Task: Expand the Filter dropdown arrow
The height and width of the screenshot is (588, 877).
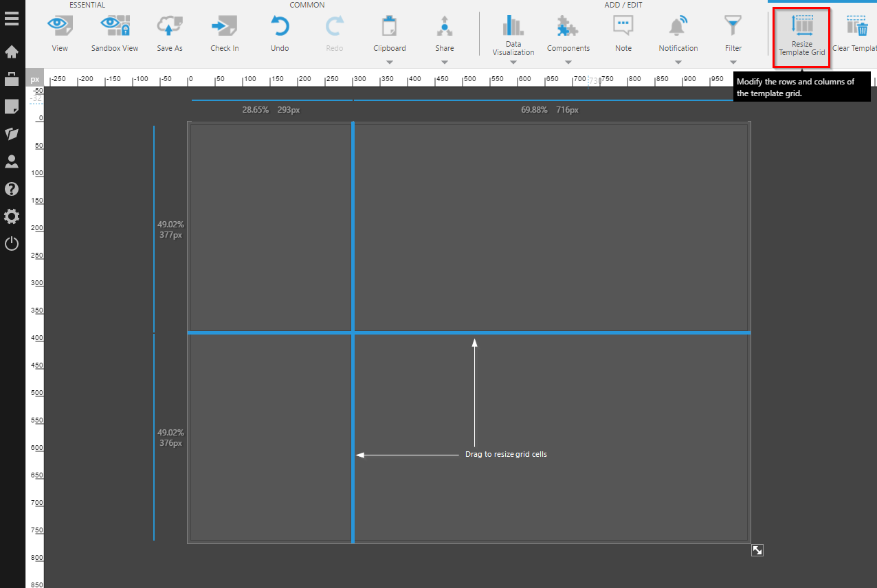Action: (733, 63)
